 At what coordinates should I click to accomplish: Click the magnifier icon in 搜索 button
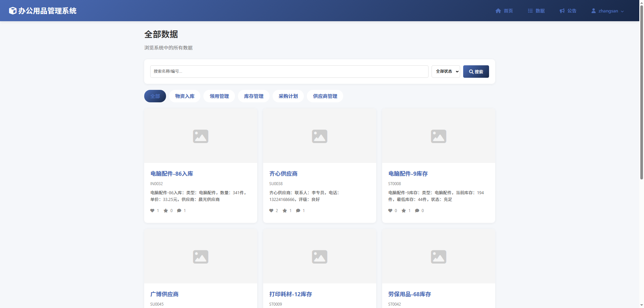click(471, 72)
